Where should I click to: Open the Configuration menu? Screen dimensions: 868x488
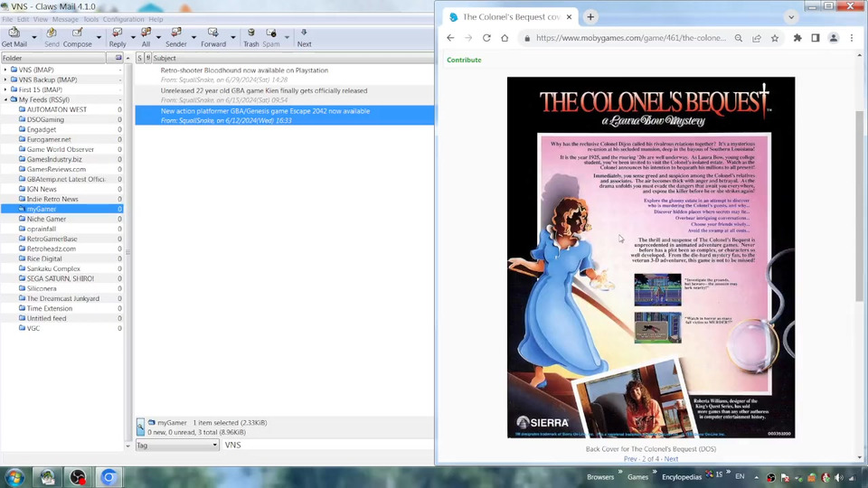(123, 19)
